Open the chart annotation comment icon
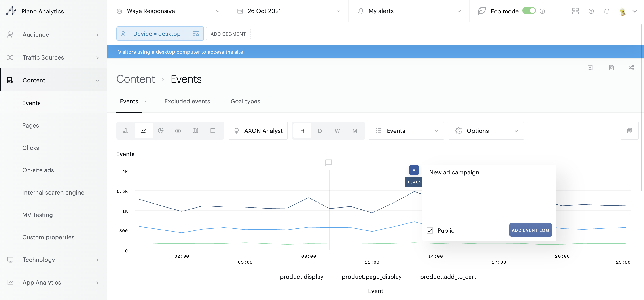 328,162
